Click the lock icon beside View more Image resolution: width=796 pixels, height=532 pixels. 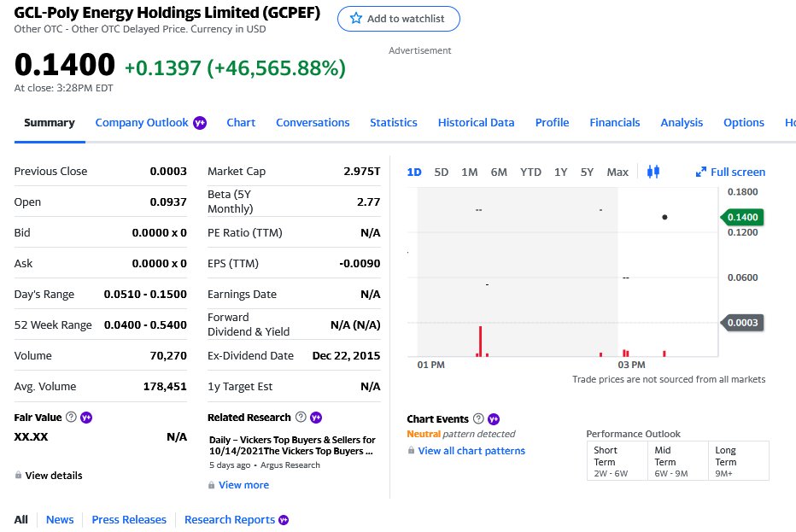(211, 485)
